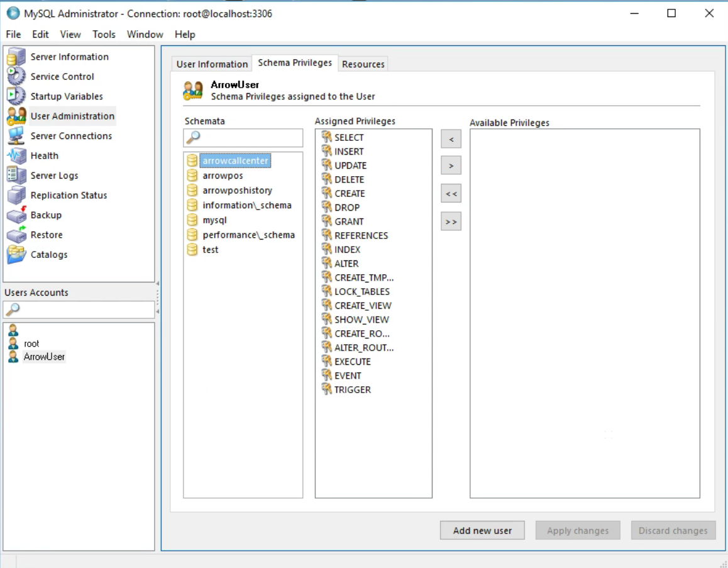Open the Help menu

coord(185,35)
